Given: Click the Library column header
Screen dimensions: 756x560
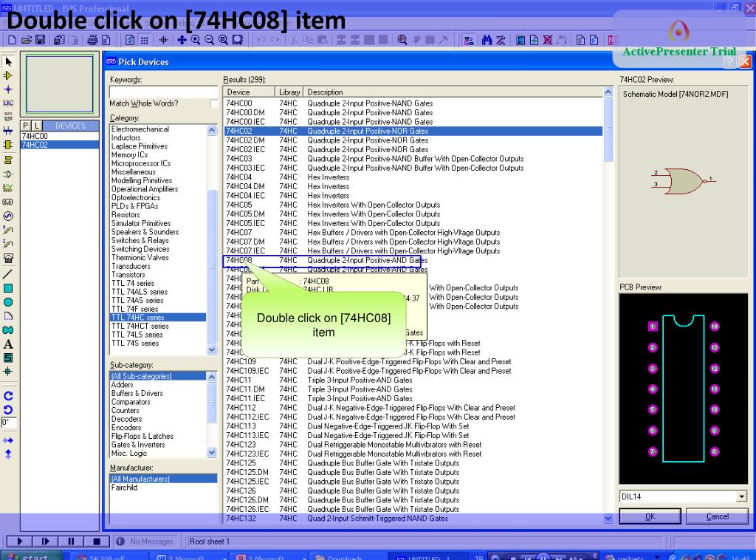Looking at the screenshot, I should tap(289, 92).
